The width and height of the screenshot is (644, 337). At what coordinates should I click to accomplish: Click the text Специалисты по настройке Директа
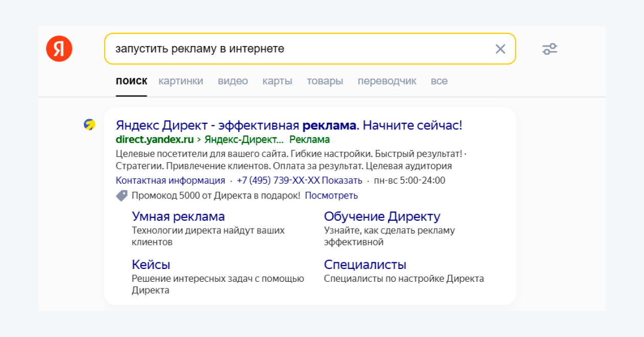404,279
